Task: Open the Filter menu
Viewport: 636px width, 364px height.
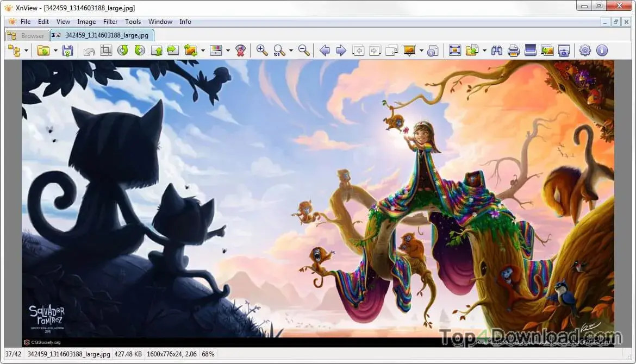Action: tap(110, 22)
